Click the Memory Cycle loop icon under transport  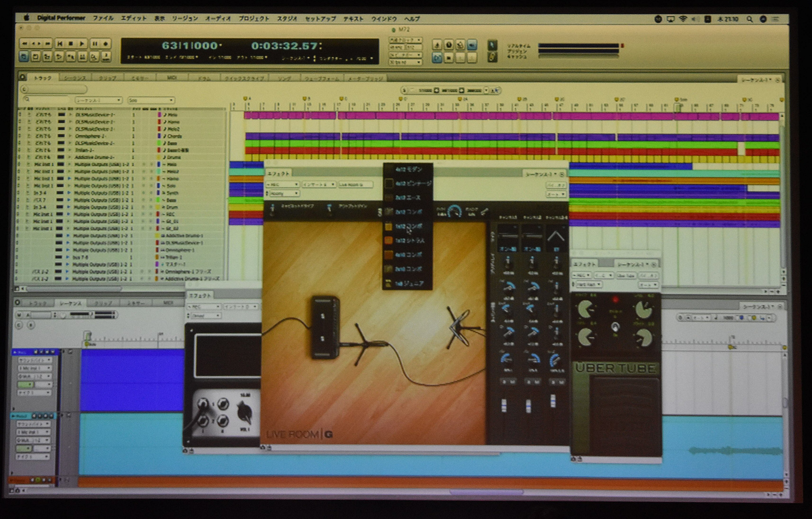[x=35, y=57]
